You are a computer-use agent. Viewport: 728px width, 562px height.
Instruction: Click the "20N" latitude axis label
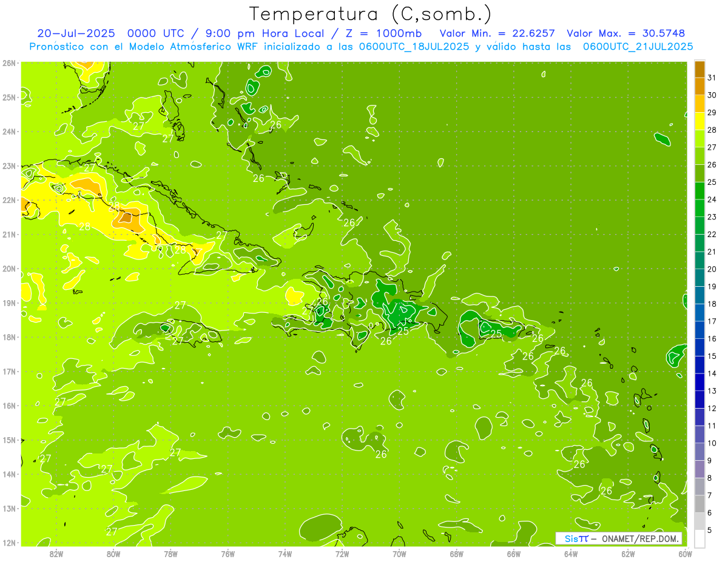(x=9, y=269)
